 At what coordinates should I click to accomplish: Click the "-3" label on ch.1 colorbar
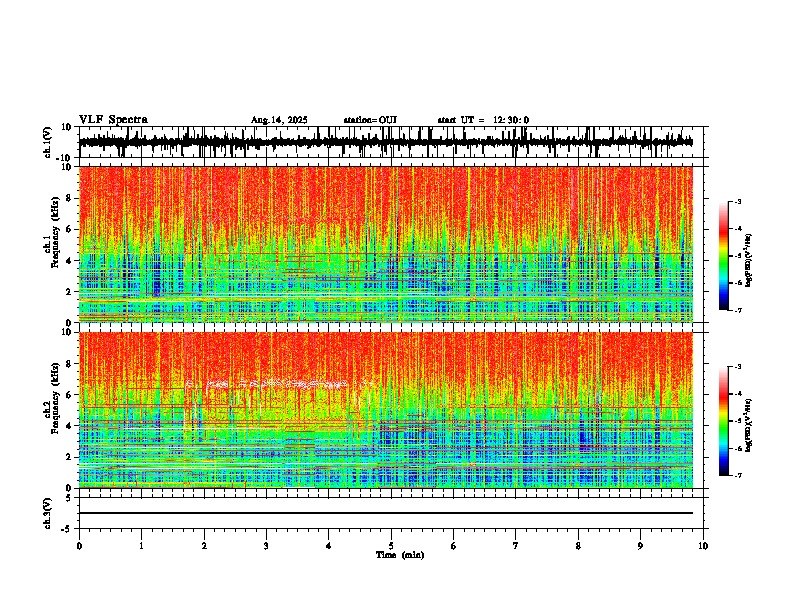coord(737,202)
